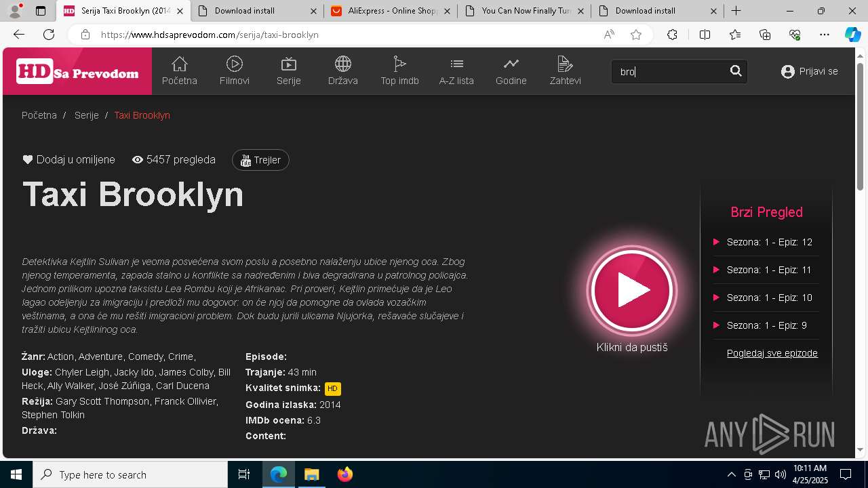Switch to You Can Now Finally tab
The image size is (868, 488).
[x=524, y=11]
